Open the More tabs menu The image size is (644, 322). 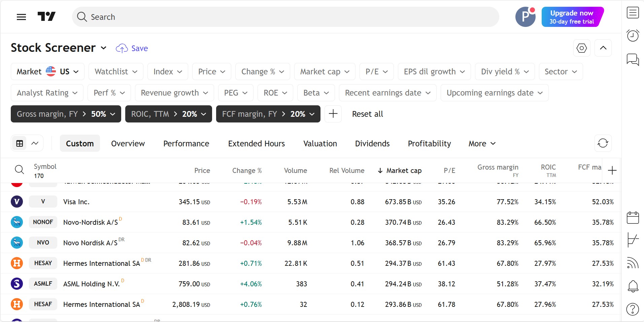click(x=482, y=143)
